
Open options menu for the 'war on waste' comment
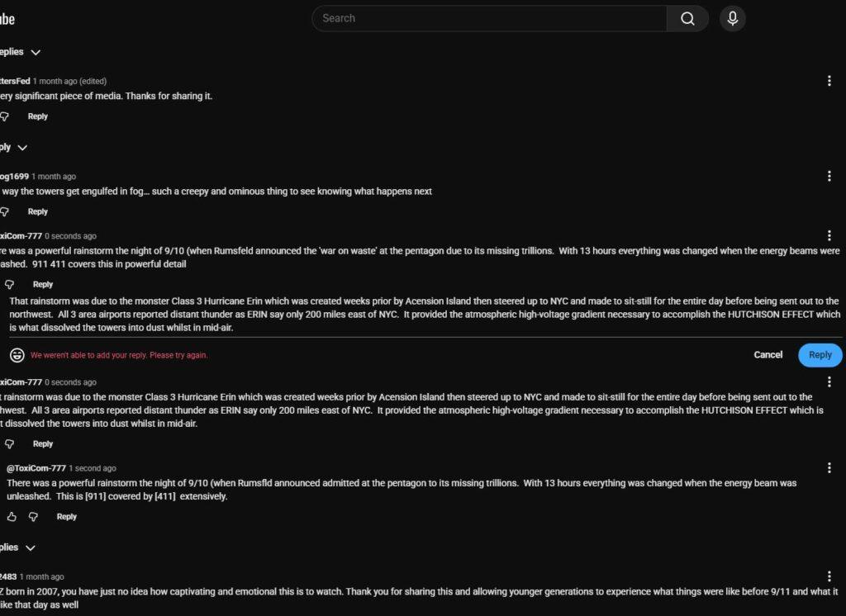point(829,236)
